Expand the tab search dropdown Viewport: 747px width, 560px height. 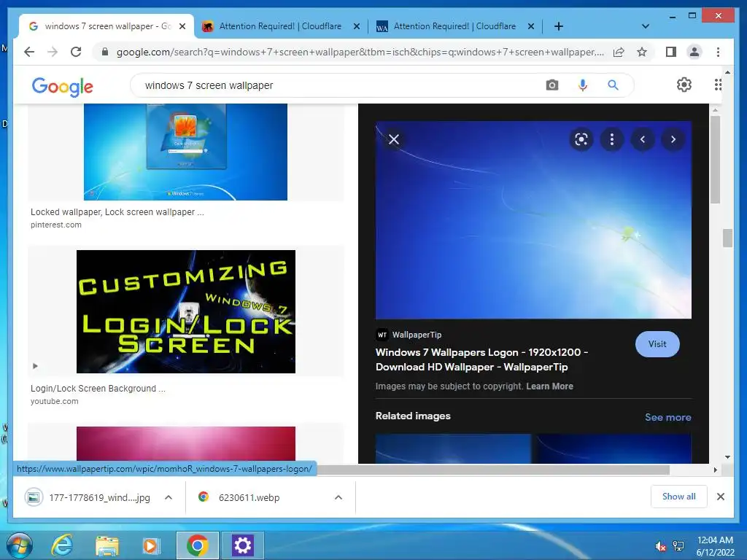[645, 26]
